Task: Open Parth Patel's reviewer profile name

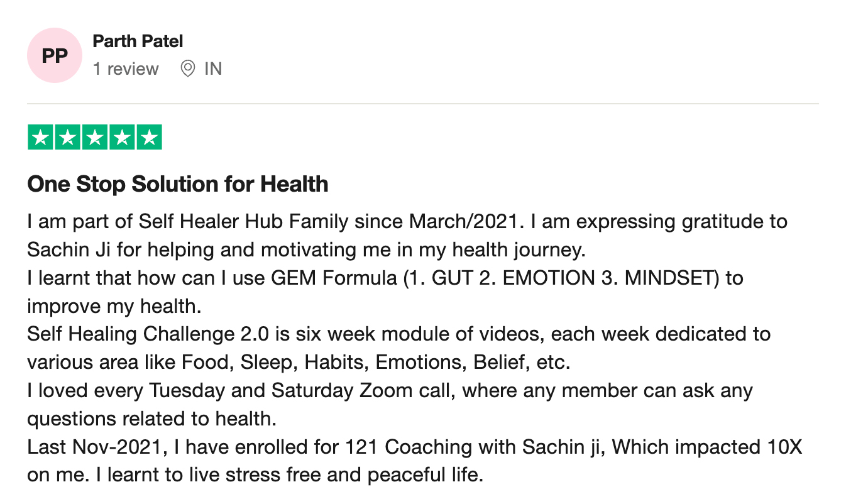Action: [x=138, y=41]
